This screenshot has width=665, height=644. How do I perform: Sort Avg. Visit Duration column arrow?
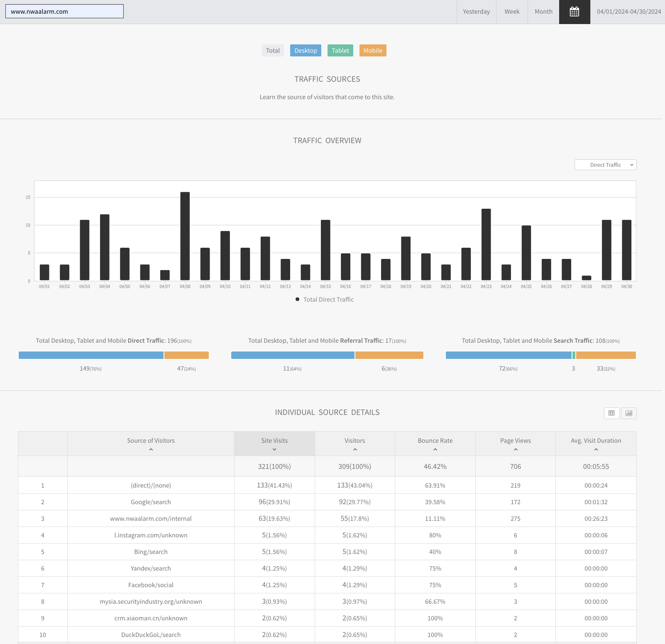[x=596, y=449]
